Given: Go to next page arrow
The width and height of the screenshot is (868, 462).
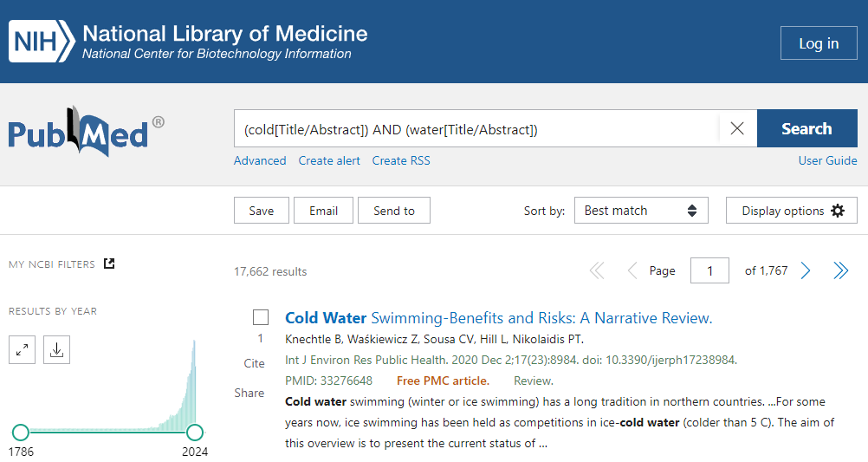Looking at the screenshot, I should [x=806, y=271].
